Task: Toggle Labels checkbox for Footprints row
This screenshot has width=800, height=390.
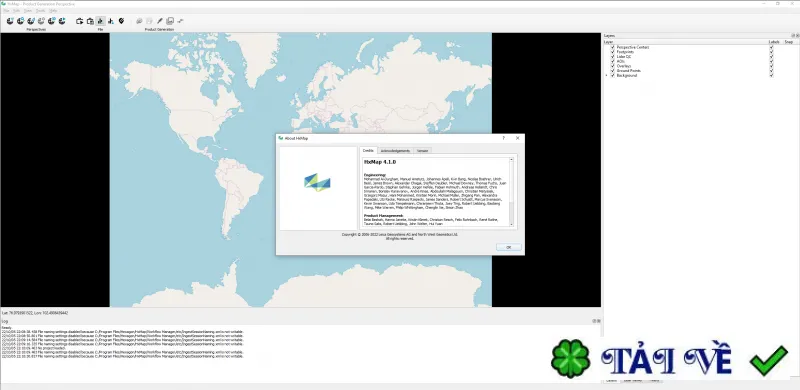Action: point(771,52)
